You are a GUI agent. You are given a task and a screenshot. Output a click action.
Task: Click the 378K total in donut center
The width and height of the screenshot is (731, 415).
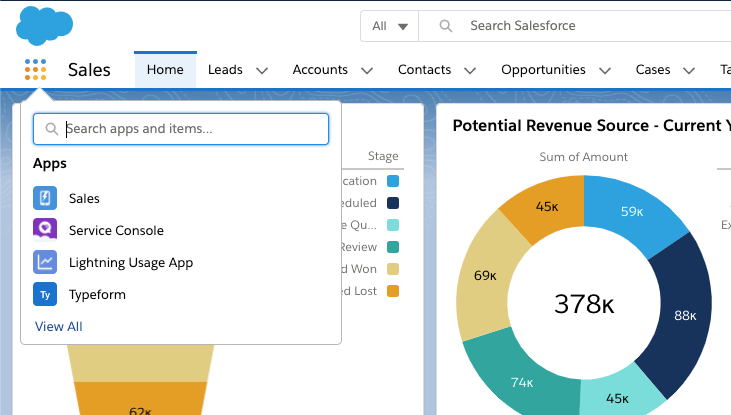(x=584, y=304)
